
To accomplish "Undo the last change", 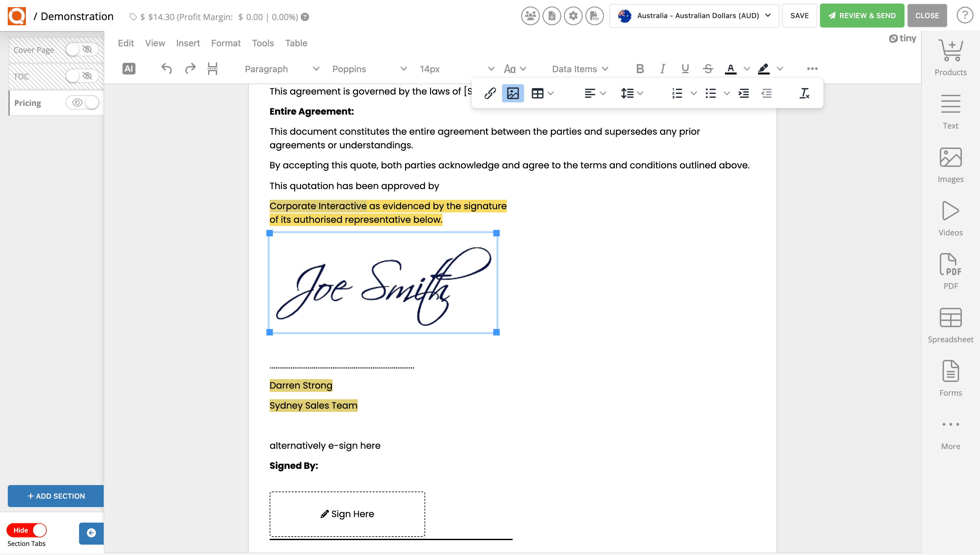I will coord(166,69).
